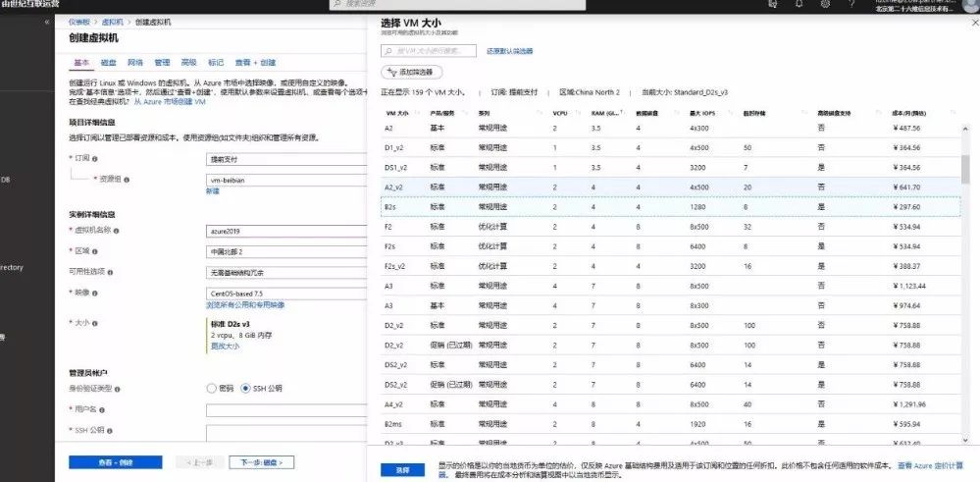Switch to the 高级 tab

pyautogui.click(x=188, y=63)
